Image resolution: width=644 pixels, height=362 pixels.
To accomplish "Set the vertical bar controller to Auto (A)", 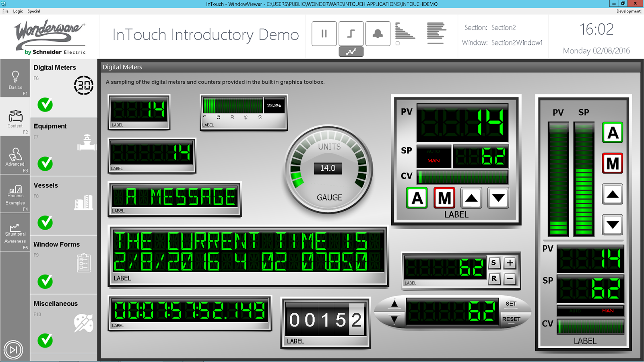I will [612, 133].
